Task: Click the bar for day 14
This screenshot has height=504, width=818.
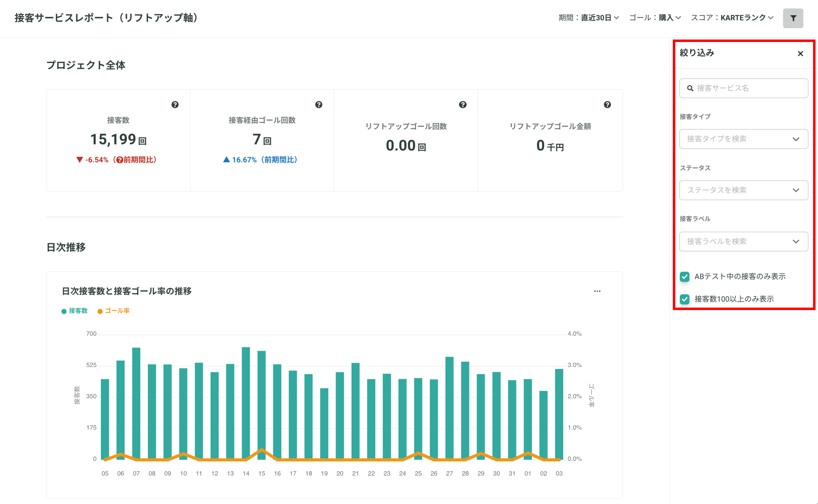Action: [x=246, y=403]
